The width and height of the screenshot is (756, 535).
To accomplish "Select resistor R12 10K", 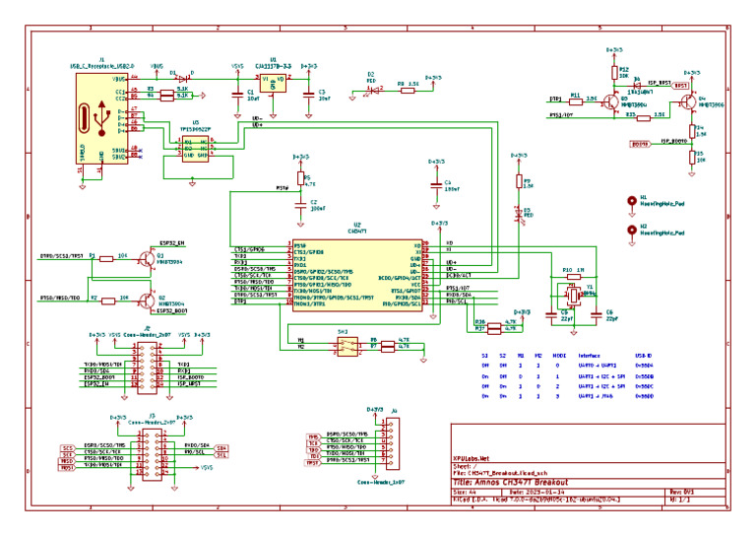I will (x=614, y=73).
